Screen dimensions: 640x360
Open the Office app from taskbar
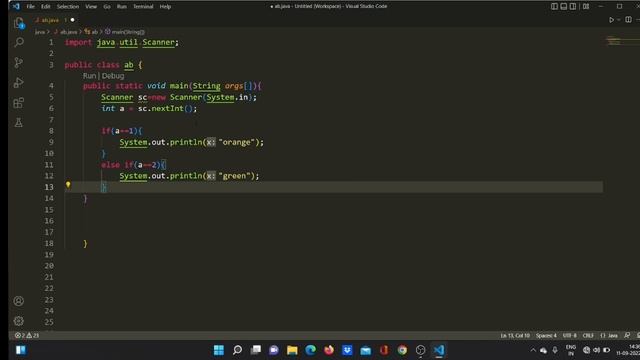coord(384,350)
